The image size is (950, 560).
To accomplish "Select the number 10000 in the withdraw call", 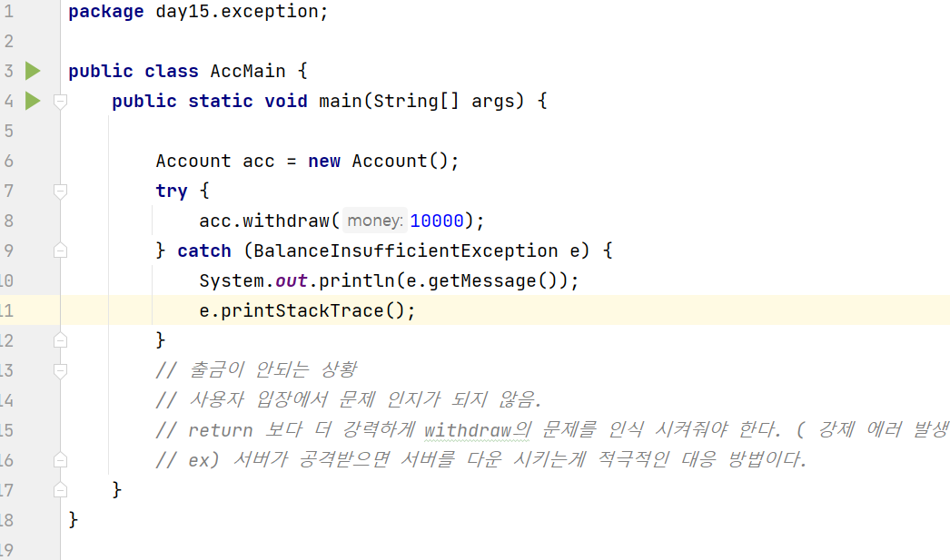I will pyautogui.click(x=436, y=221).
